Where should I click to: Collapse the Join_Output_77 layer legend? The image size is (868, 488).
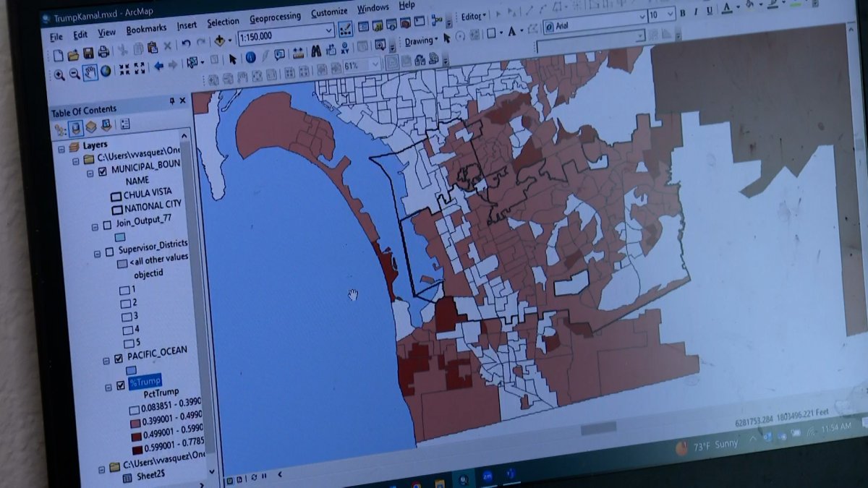click(x=95, y=226)
